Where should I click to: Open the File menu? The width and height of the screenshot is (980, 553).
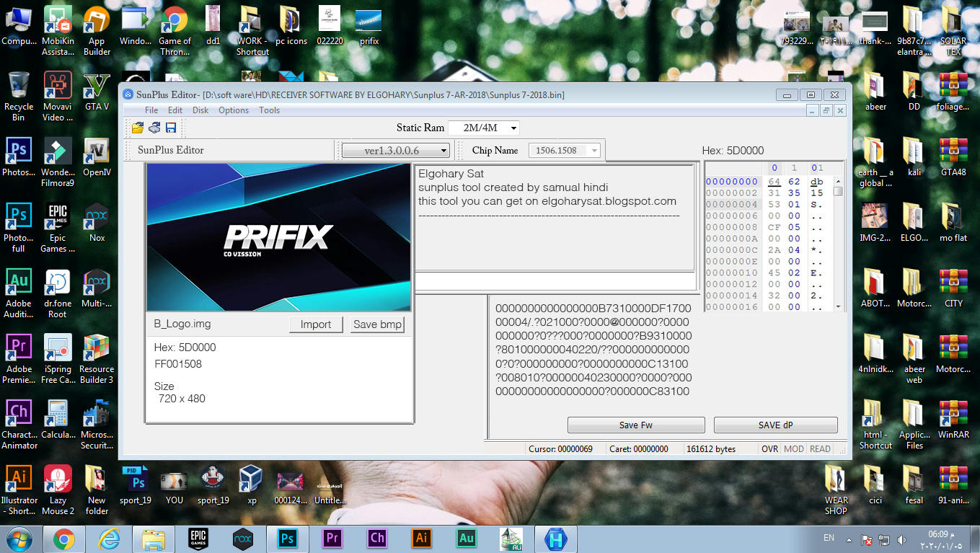tap(151, 110)
